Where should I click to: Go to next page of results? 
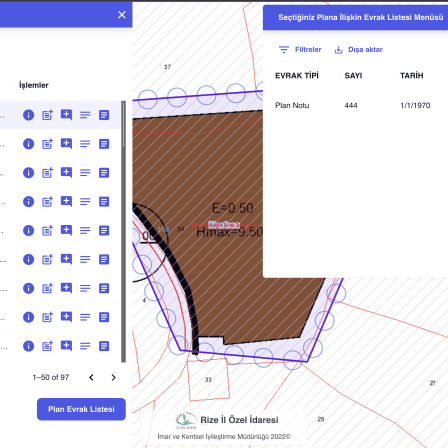click(113, 377)
